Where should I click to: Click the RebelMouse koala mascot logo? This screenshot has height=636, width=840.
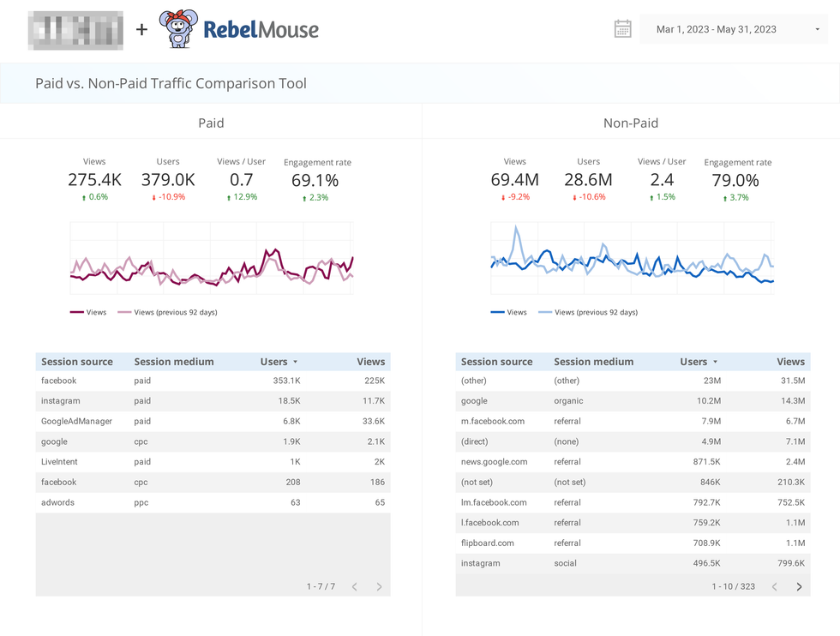click(179, 28)
